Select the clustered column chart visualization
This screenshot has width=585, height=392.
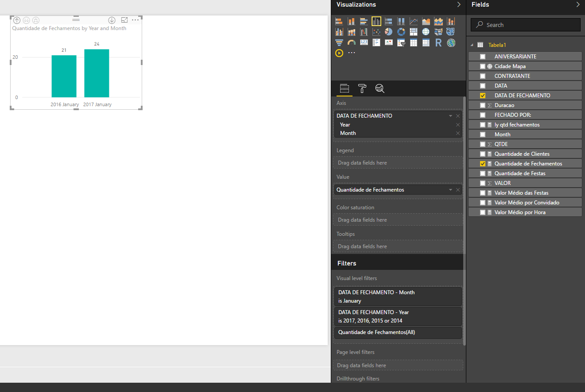[376, 21]
